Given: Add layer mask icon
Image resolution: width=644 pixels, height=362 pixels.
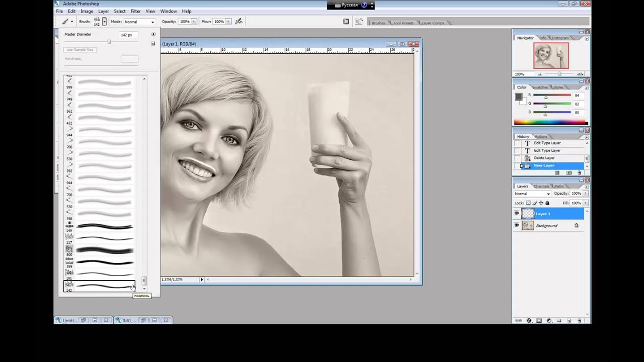Looking at the screenshot, I should pyautogui.click(x=539, y=320).
